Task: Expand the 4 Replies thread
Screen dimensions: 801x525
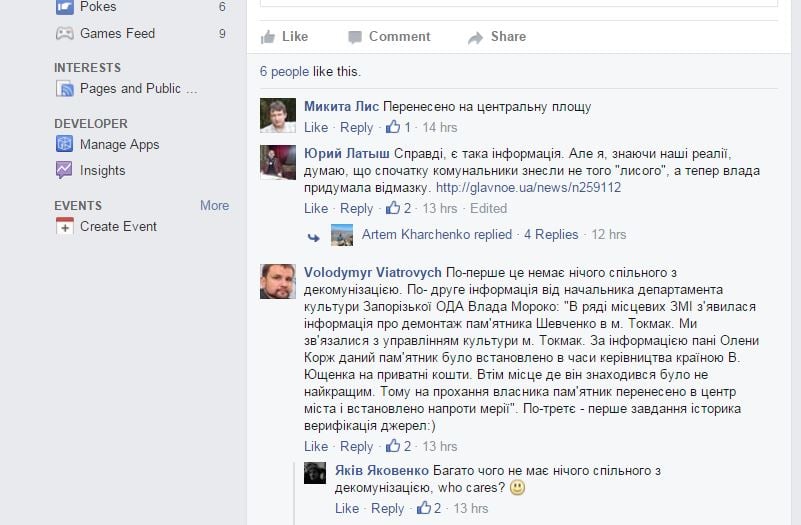Action: coord(551,234)
